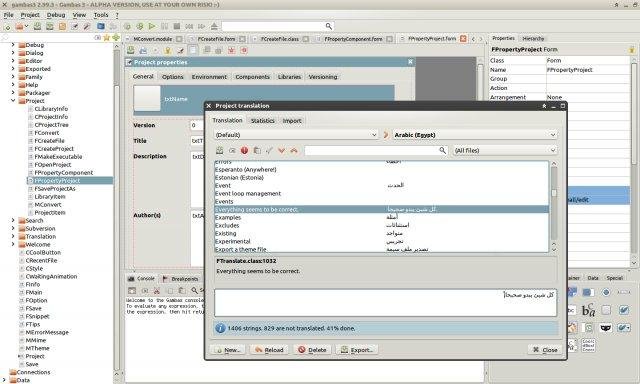Open the dropdown arrow beside open project icon
Viewport: 640px width, 384px height.
pos(27,27)
